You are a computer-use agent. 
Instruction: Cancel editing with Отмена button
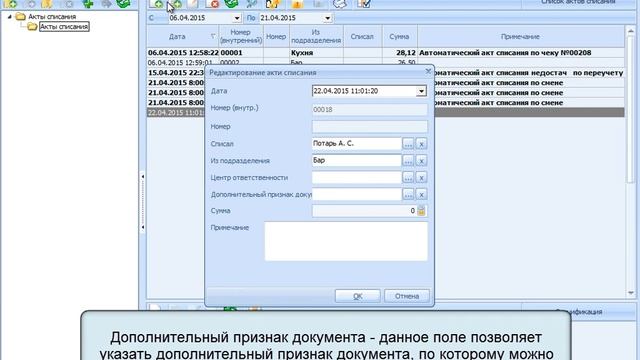click(407, 296)
